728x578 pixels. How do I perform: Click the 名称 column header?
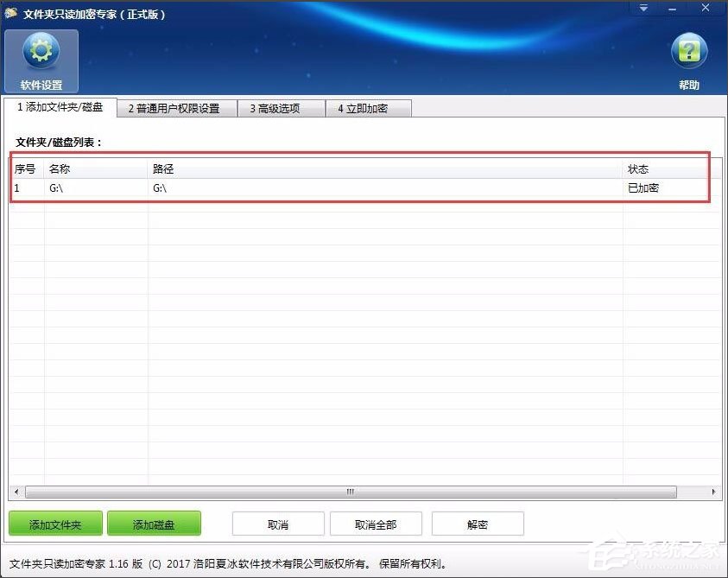click(60, 169)
